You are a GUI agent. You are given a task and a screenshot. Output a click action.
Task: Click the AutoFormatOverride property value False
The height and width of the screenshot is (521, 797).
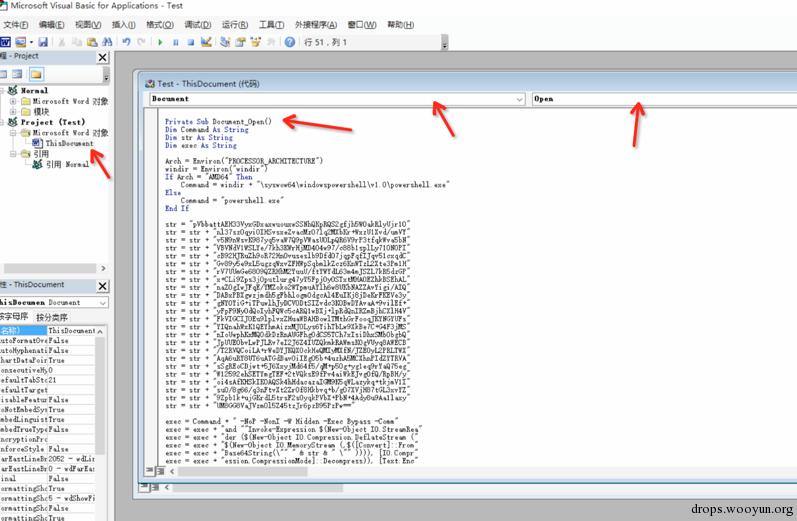pyautogui.click(x=59, y=341)
